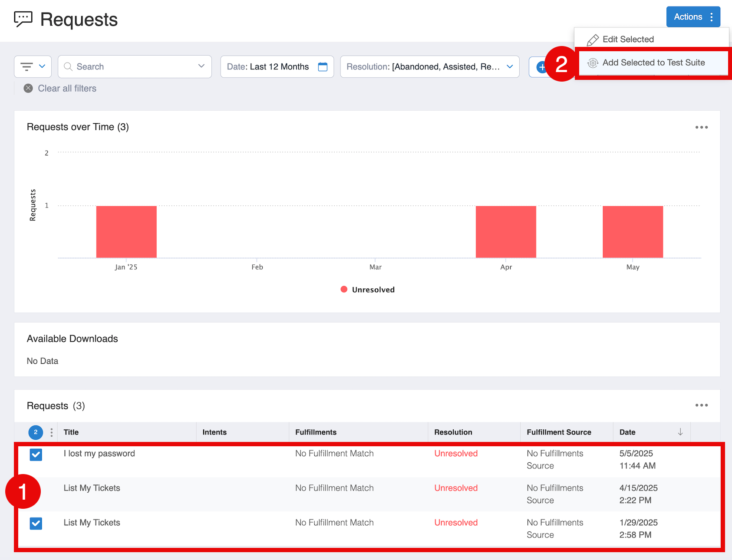The image size is (732, 560).
Task: Open the Requests table three-dot menu
Action: click(701, 405)
